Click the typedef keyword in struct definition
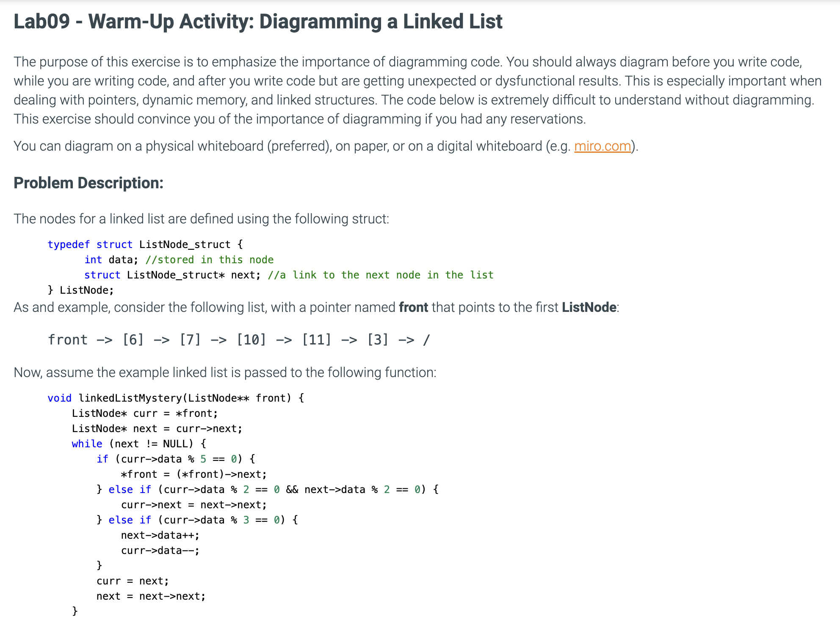This screenshot has height=617, width=840. (68, 245)
